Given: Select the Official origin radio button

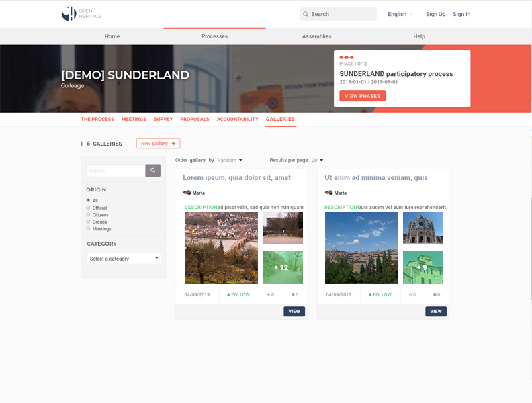Looking at the screenshot, I should click(x=88, y=208).
